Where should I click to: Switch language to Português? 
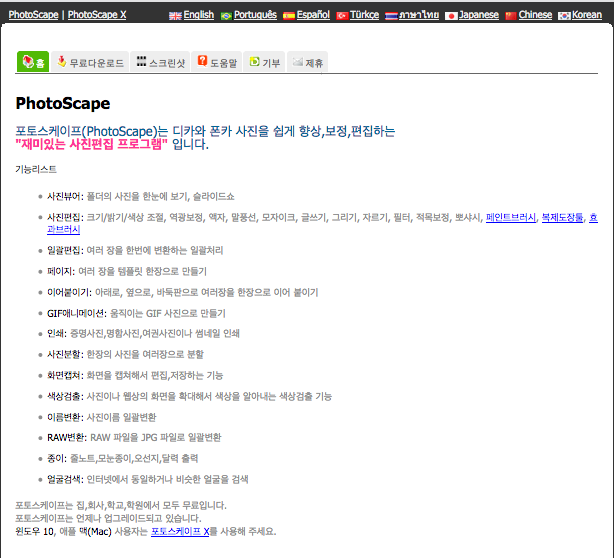(x=255, y=15)
